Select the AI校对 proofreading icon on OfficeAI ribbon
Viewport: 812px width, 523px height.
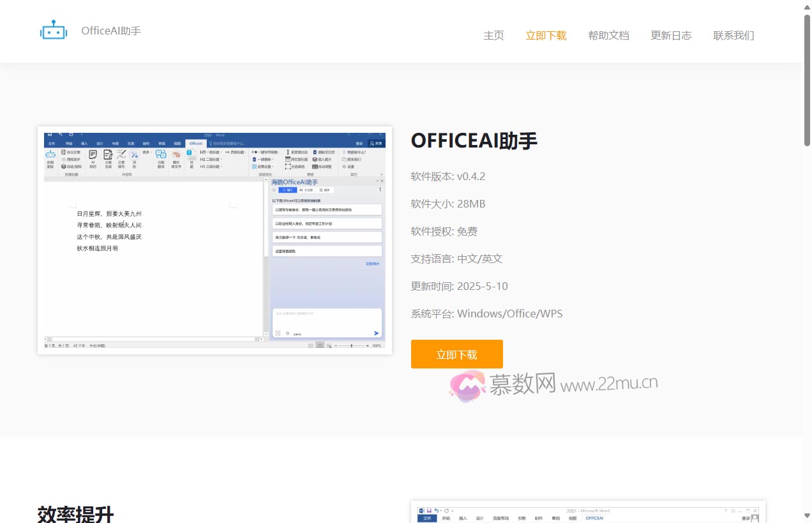[92, 158]
